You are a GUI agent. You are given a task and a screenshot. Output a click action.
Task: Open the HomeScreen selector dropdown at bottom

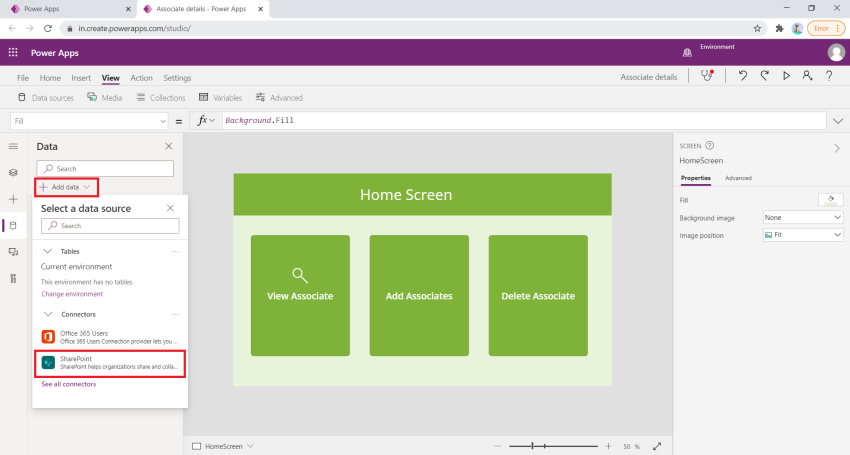pos(223,446)
